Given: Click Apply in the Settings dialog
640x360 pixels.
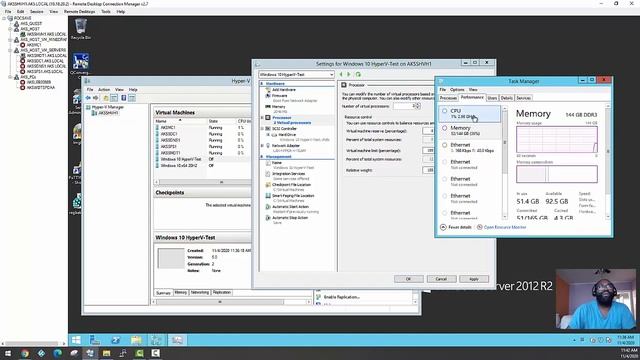Looking at the screenshot, I should [x=474, y=279].
